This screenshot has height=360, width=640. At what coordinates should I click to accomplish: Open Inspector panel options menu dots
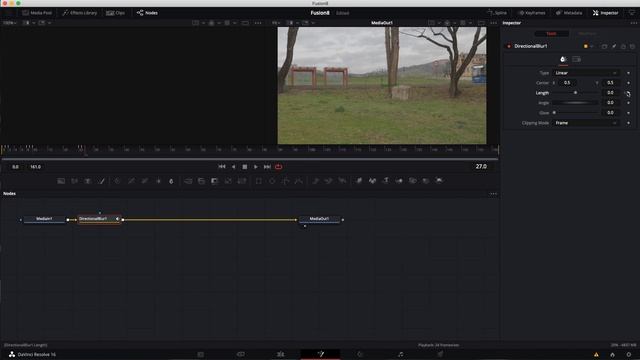[633, 23]
